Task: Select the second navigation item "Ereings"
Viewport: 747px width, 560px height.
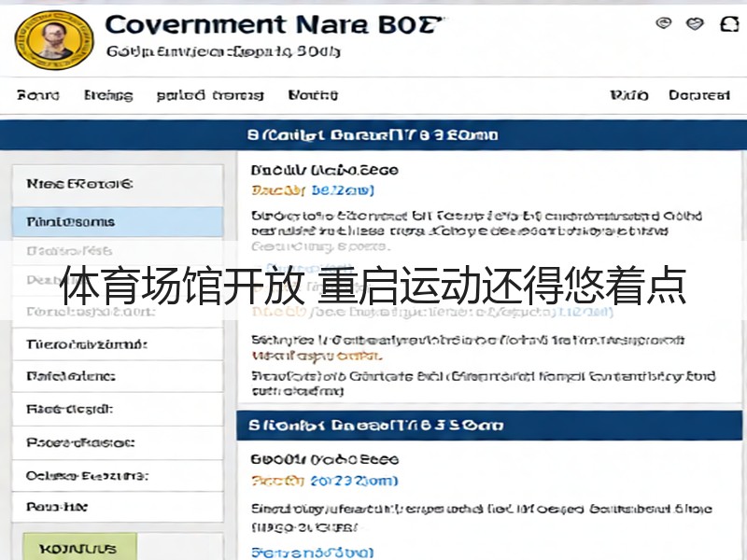Action: (108, 95)
